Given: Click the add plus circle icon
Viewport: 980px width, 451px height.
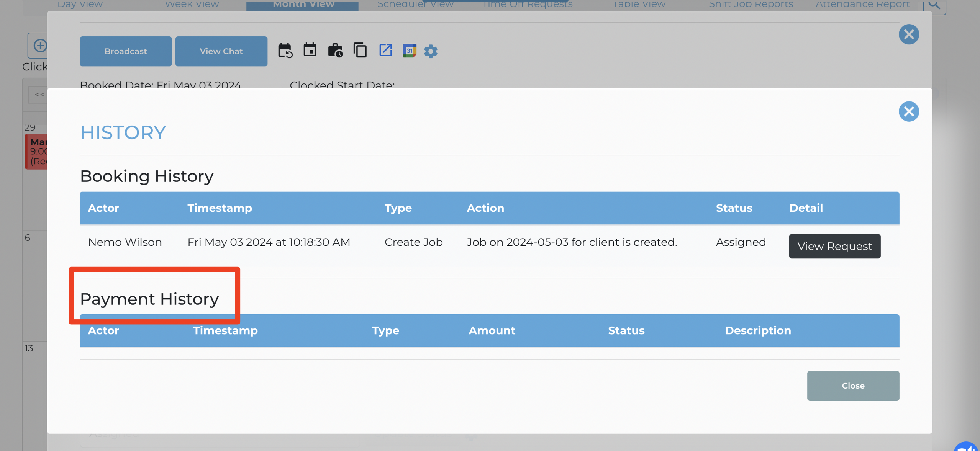Looking at the screenshot, I should click(39, 46).
